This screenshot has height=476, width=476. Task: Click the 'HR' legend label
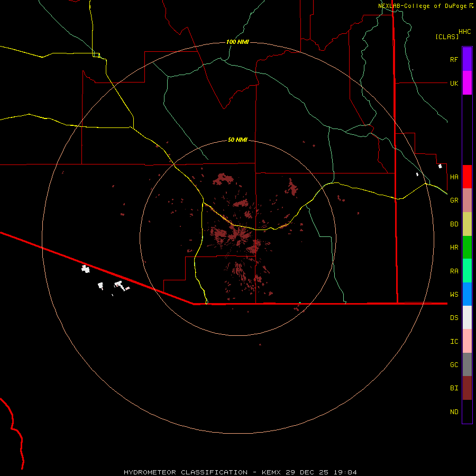454,248
